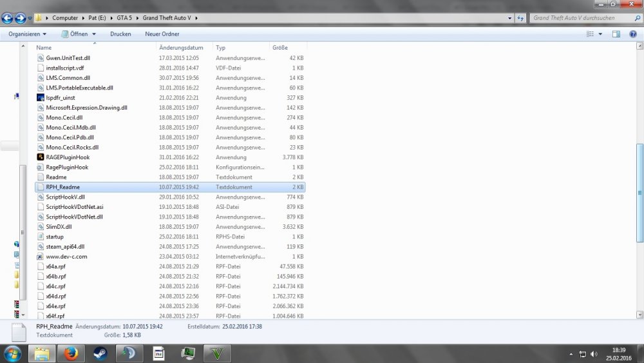Image resolution: width=644 pixels, height=363 pixels.
Task: Click the file list scroll down arrow
Action: [640, 315]
